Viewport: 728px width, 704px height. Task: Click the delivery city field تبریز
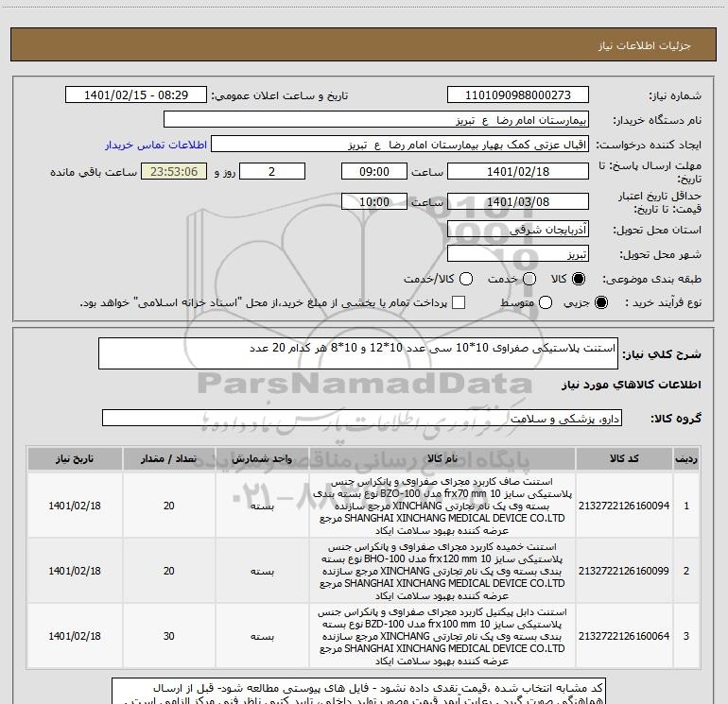tap(518, 254)
